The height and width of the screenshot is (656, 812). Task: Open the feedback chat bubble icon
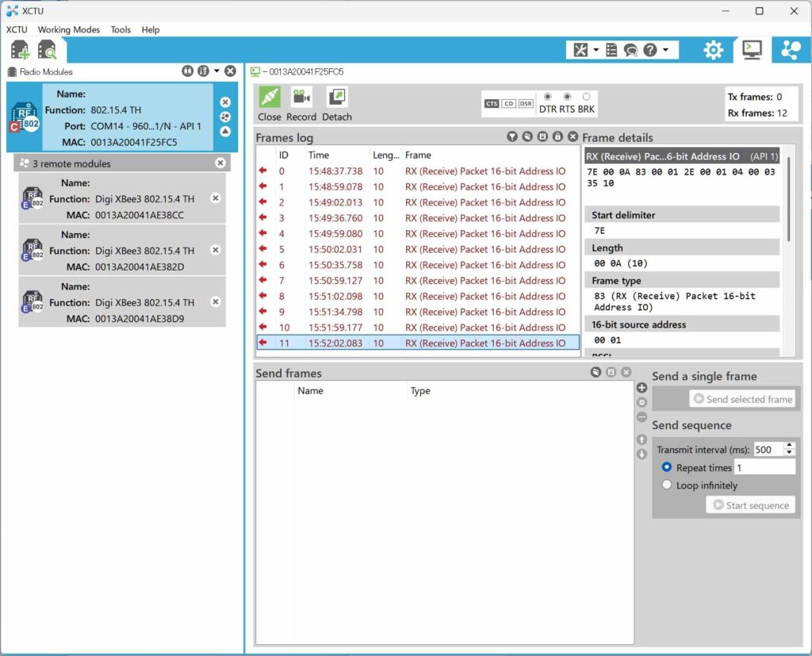[x=630, y=50]
